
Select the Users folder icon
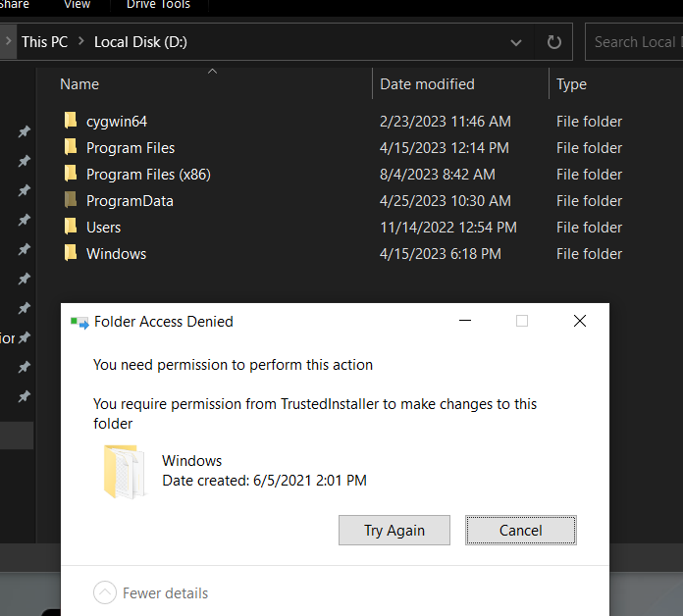tap(71, 227)
